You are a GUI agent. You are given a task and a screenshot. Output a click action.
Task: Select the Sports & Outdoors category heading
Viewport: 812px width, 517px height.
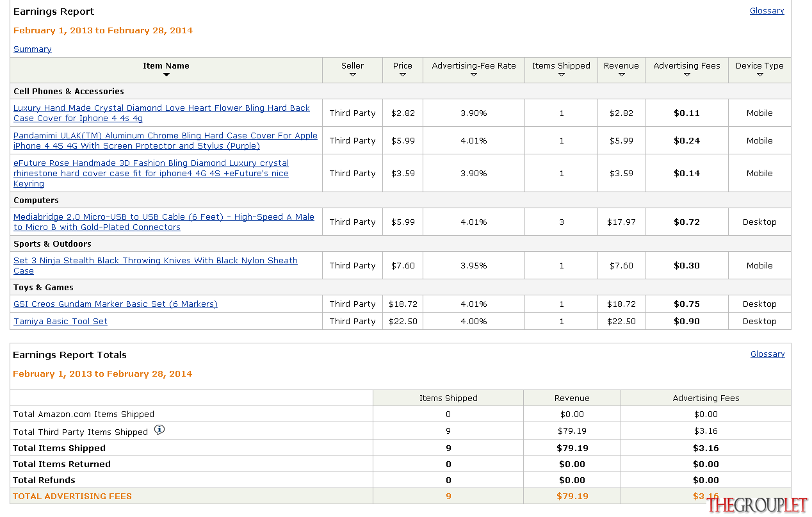pos(53,244)
